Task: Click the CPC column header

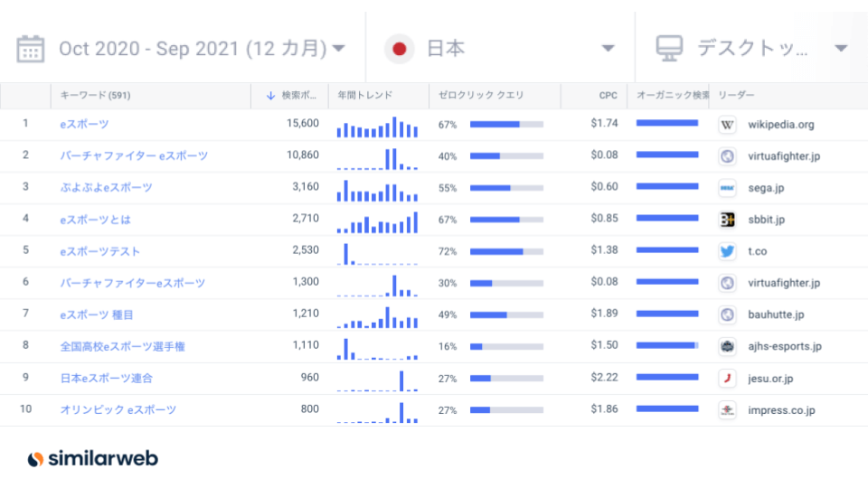Action: 608,95
